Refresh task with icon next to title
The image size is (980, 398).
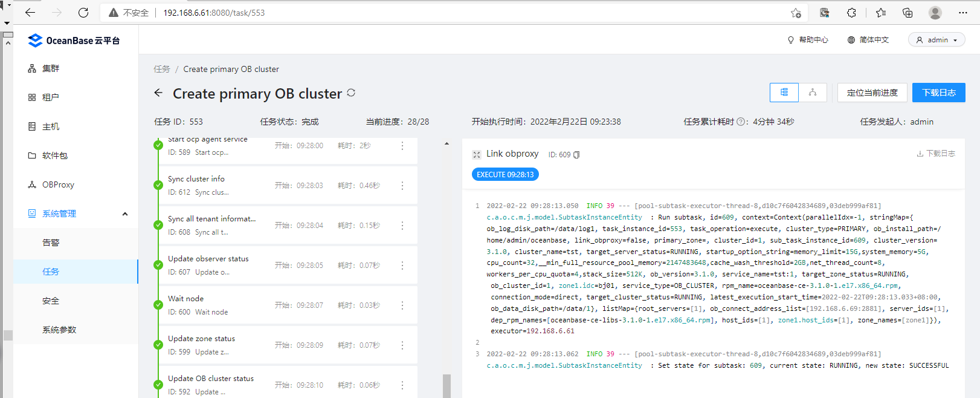point(351,93)
